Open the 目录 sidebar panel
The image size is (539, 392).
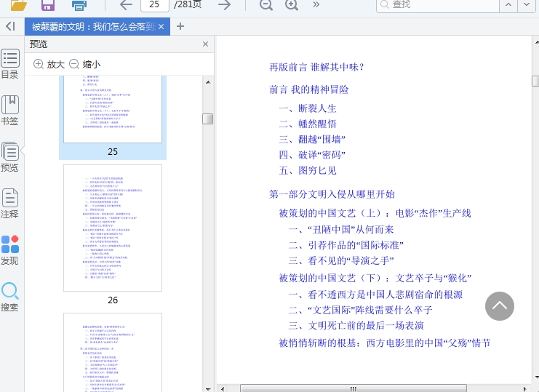click(10, 64)
